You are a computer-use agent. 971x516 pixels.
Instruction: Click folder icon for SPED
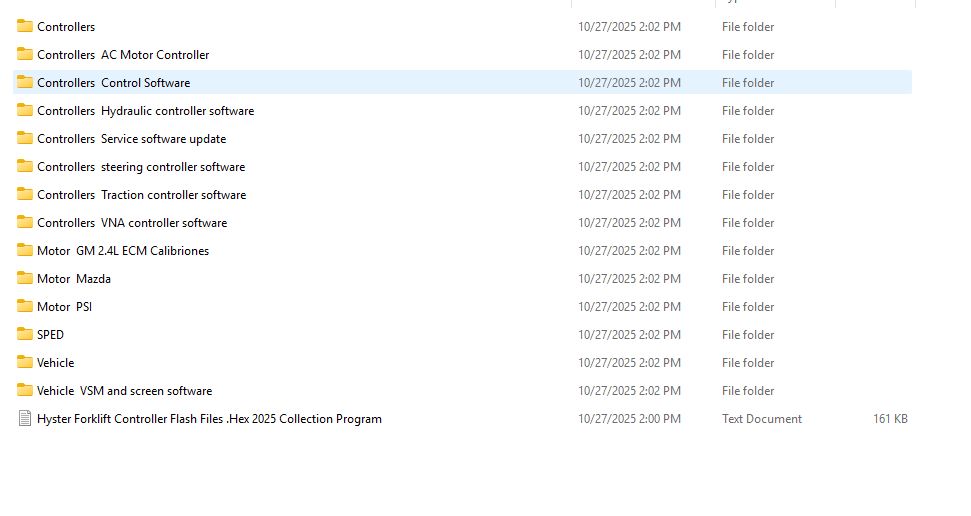[x=25, y=334]
